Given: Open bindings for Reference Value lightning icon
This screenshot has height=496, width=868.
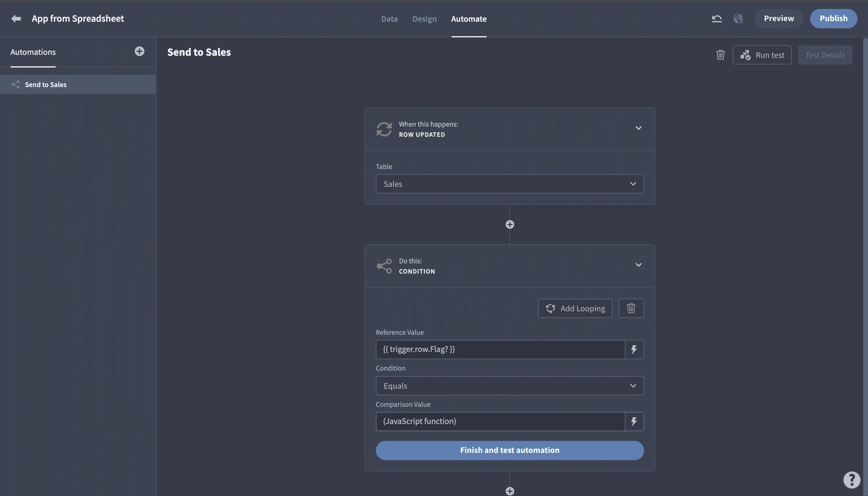Looking at the screenshot, I should pos(634,350).
